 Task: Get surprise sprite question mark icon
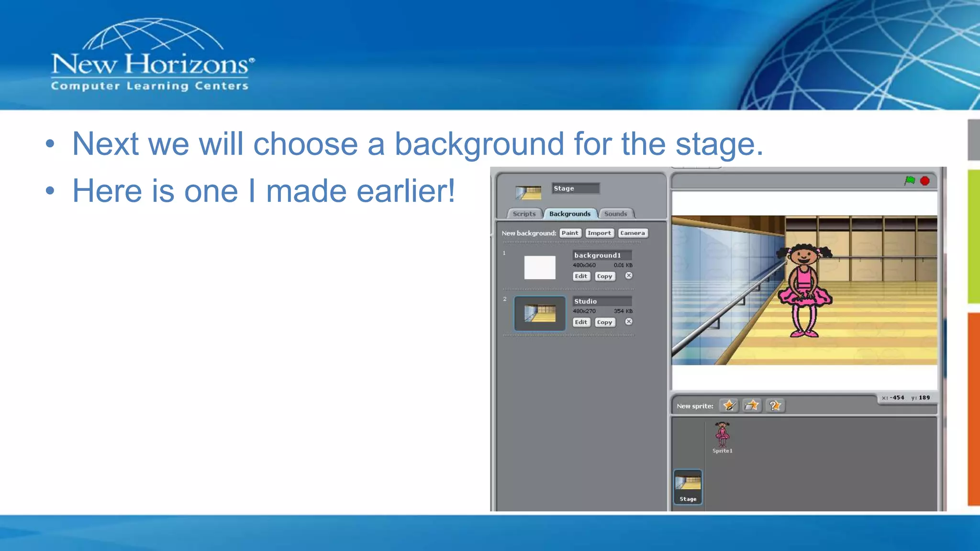pyautogui.click(x=775, y=406)
